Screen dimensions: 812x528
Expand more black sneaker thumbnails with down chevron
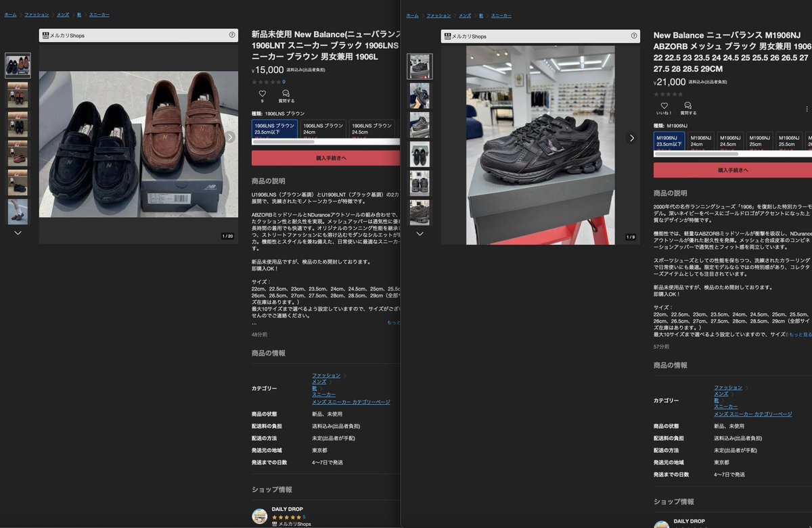420,233
